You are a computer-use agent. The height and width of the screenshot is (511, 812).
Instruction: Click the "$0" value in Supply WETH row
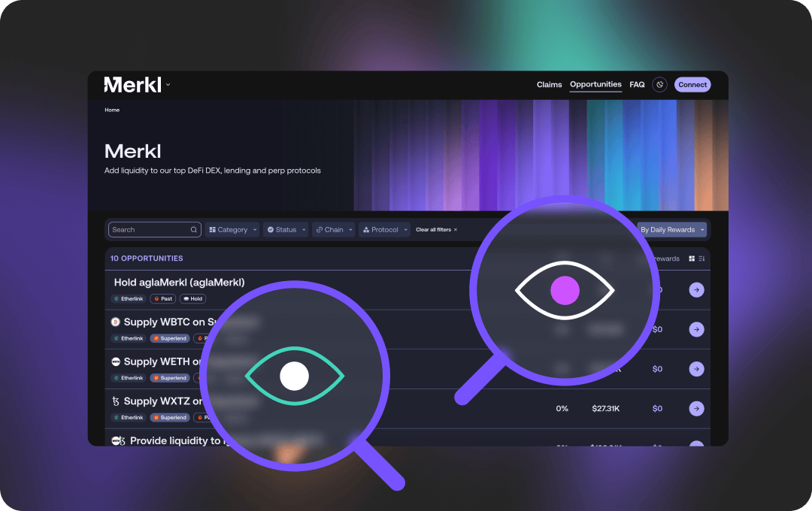[x=657, y=369]
